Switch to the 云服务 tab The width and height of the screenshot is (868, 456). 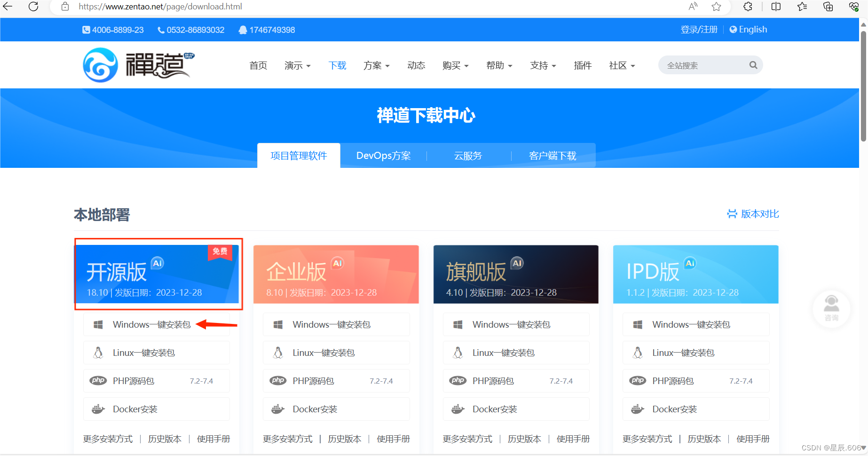[468, 156]
